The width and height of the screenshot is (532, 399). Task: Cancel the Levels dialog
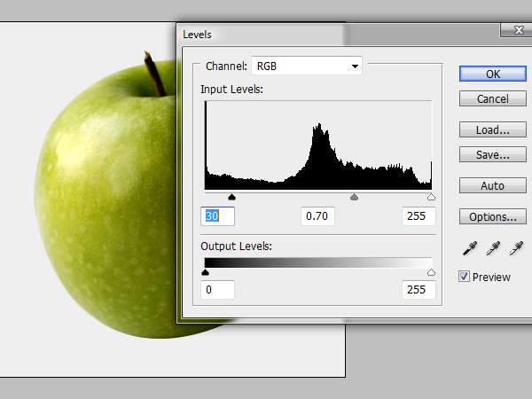[x=493, y=98]
